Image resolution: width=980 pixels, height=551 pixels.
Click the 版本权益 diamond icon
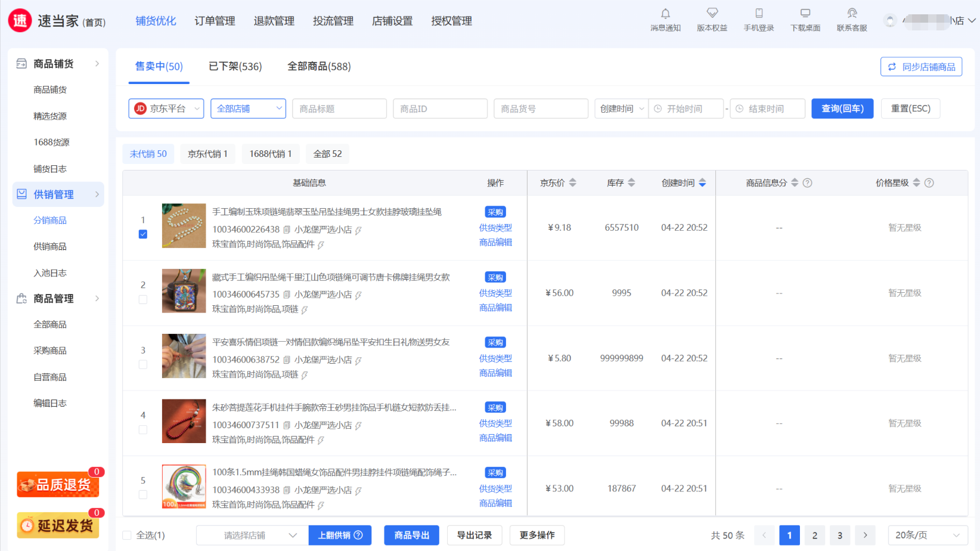(x=712, y=14)
